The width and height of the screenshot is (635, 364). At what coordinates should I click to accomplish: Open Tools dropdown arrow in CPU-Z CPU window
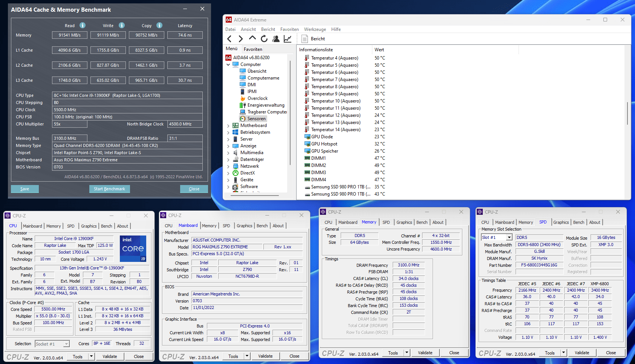click(91, 356)
